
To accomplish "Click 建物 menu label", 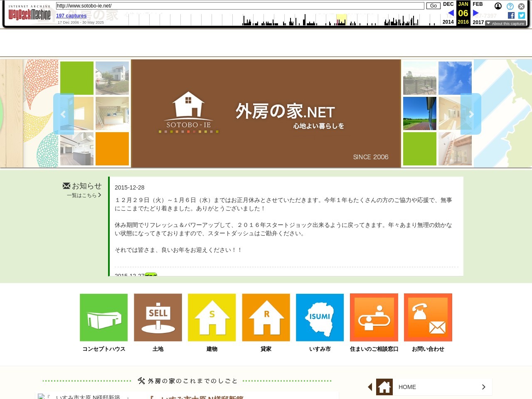I will pyautogui.click(x=212, y=349).
